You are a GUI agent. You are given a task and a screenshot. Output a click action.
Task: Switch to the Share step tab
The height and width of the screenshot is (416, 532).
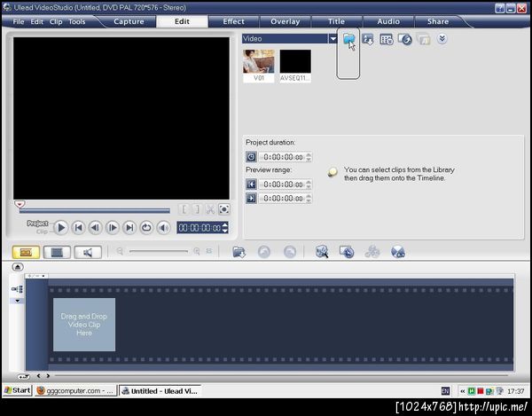(438, 21)
